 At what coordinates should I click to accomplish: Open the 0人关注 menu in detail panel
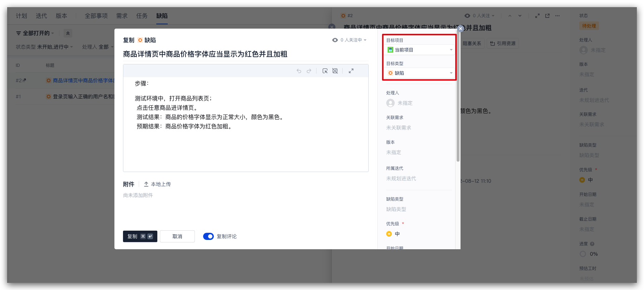480,16
